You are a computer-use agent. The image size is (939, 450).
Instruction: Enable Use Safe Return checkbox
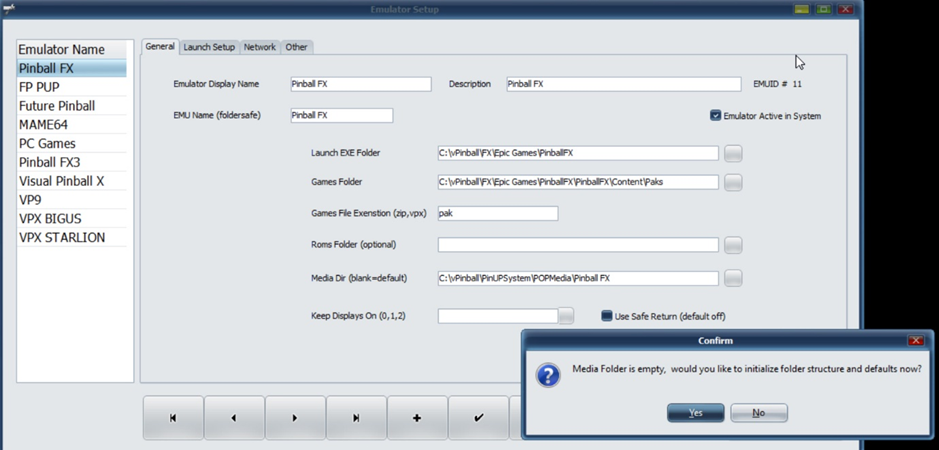point(607,316)
